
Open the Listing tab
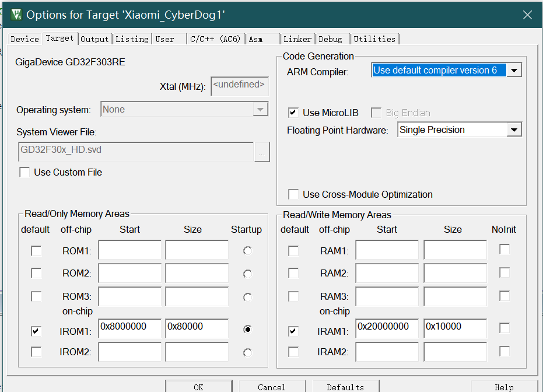point(132,39)
